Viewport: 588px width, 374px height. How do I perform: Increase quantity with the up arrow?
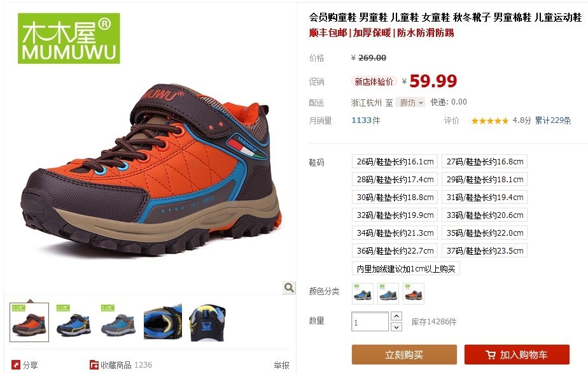click(396, 316)
